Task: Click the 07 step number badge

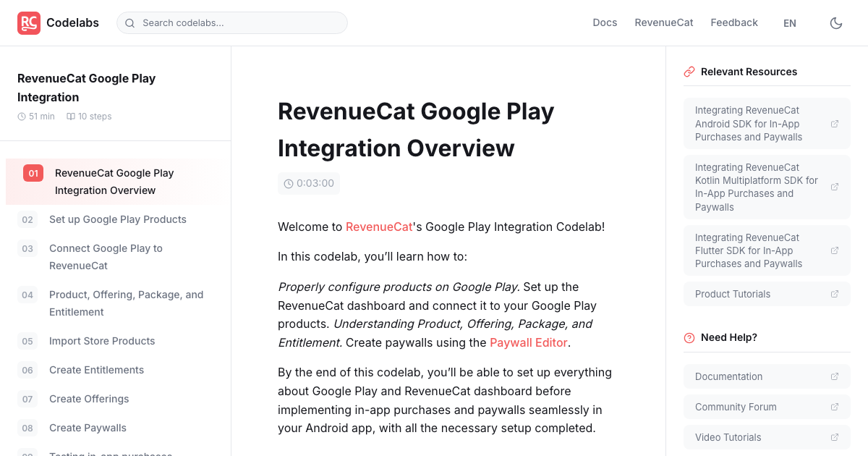Action: (27, 399)
